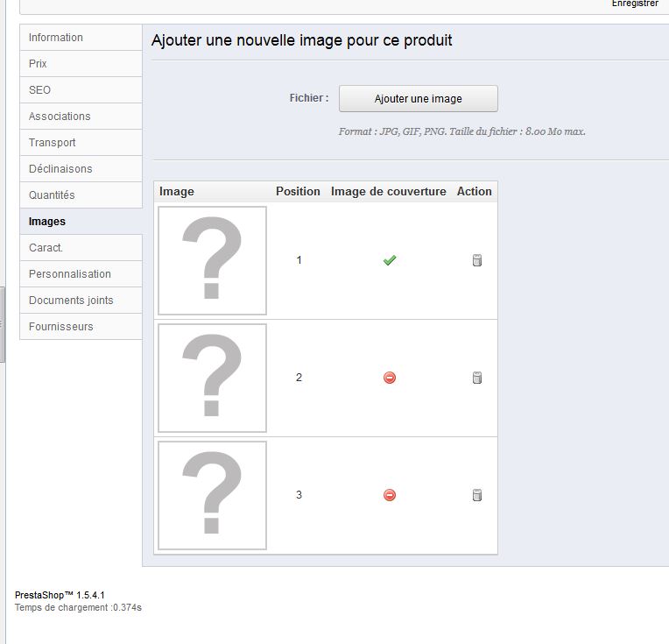
Task: Open the Documents joints tab
Action: point(81,301)
